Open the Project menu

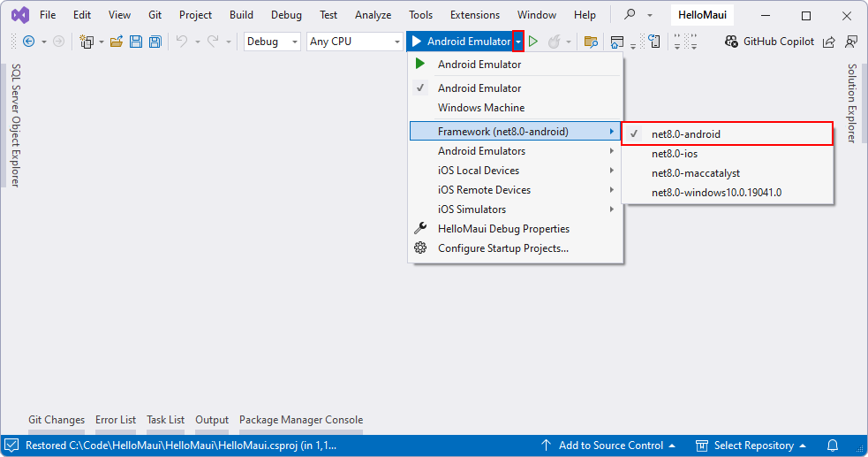[195, 15]
